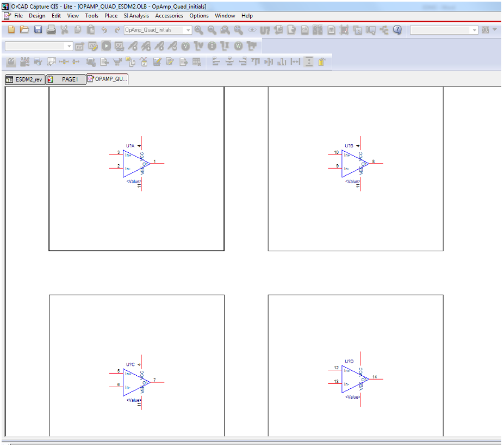Toggle the power marker W icon
This screenshot has height=447, width=504.
point(238,47)
